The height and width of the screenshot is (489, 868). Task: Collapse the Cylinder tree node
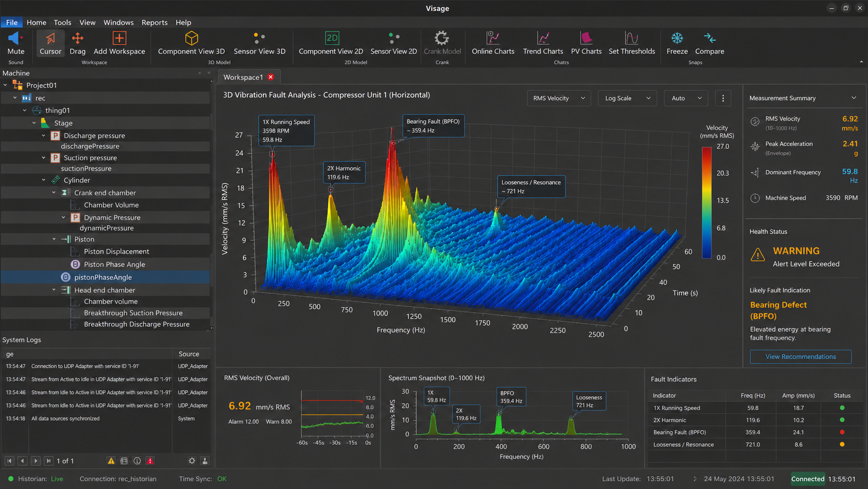(44, 180)
